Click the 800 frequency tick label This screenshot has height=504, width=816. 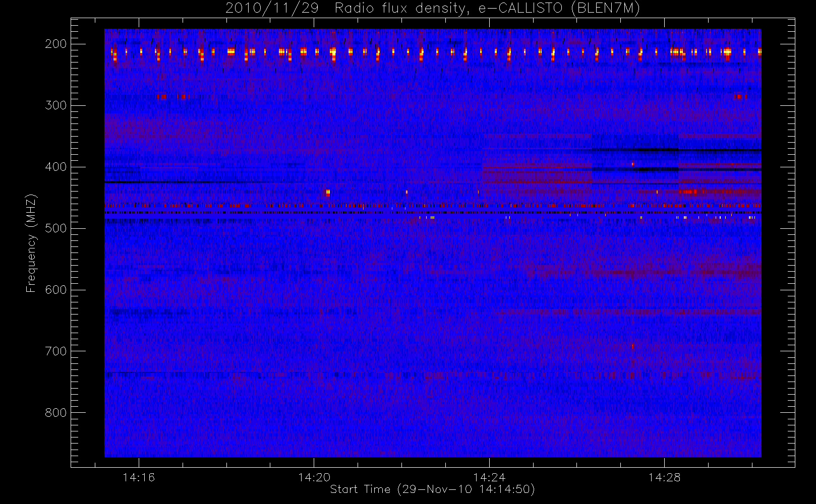click(x=56, y=413)
